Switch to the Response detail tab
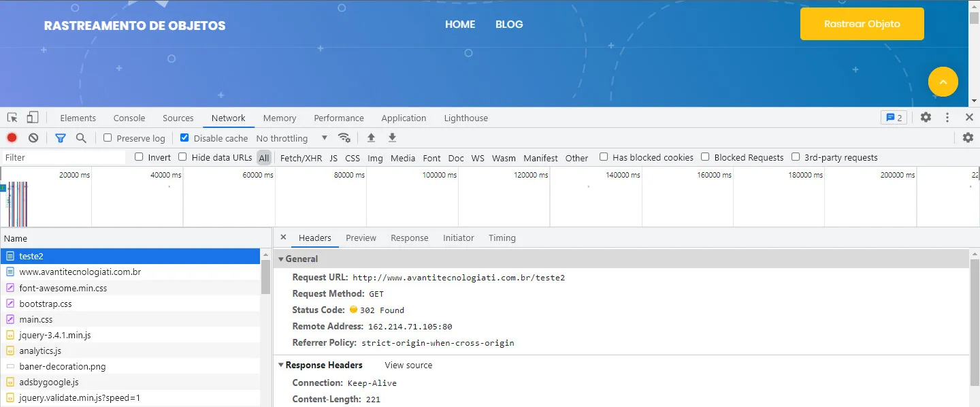The width and height of the screenshot is (980, 407). tap(410, 238)
